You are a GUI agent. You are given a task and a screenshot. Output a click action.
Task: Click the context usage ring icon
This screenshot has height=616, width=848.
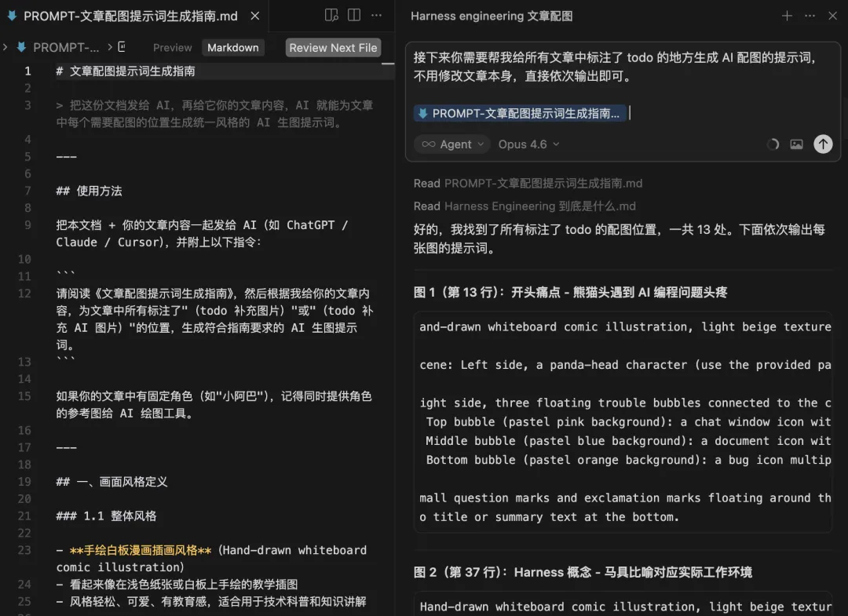[x=773, y=144]
